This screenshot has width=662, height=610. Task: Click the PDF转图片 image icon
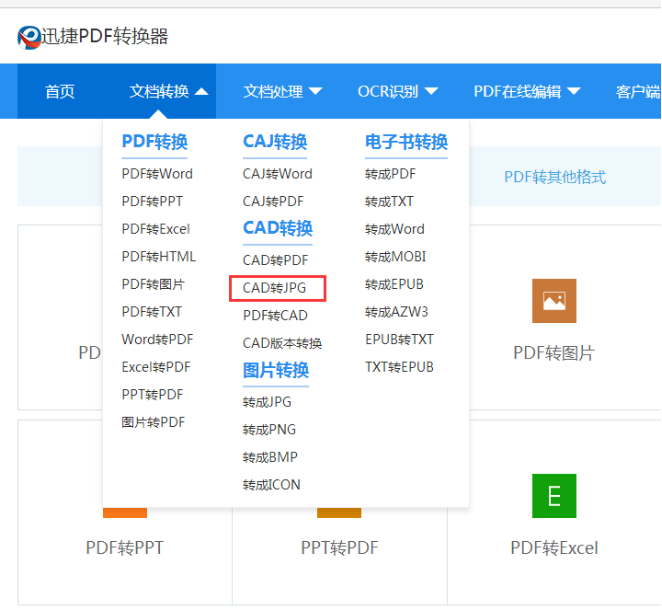[x=553, y=301]
